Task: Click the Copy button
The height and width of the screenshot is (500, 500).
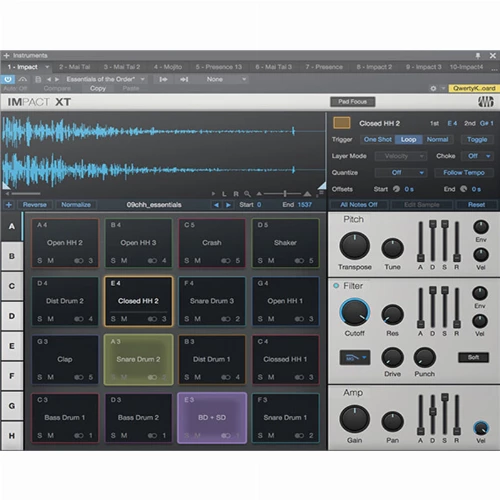Action: [x=98, y=88]
